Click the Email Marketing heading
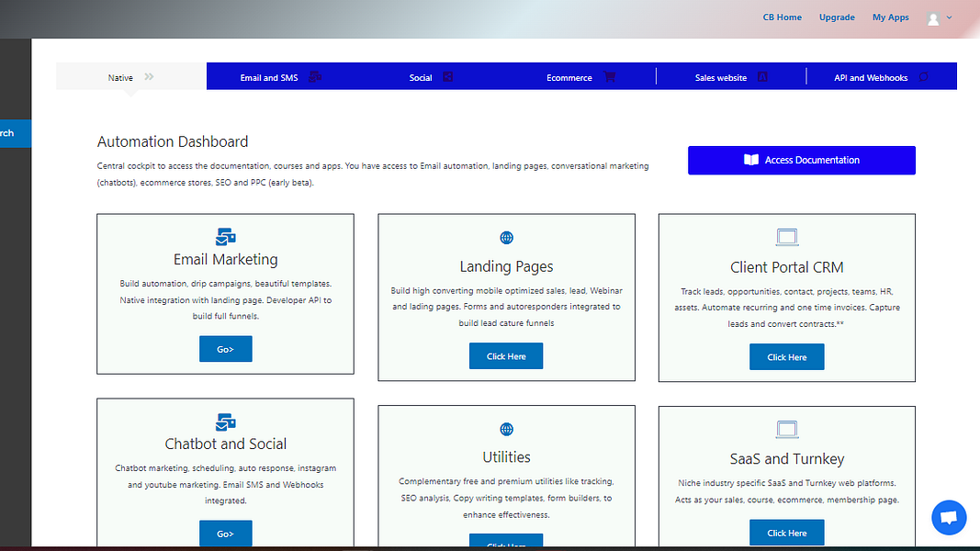Screen dimensions: 980x551 click(226, 259)
